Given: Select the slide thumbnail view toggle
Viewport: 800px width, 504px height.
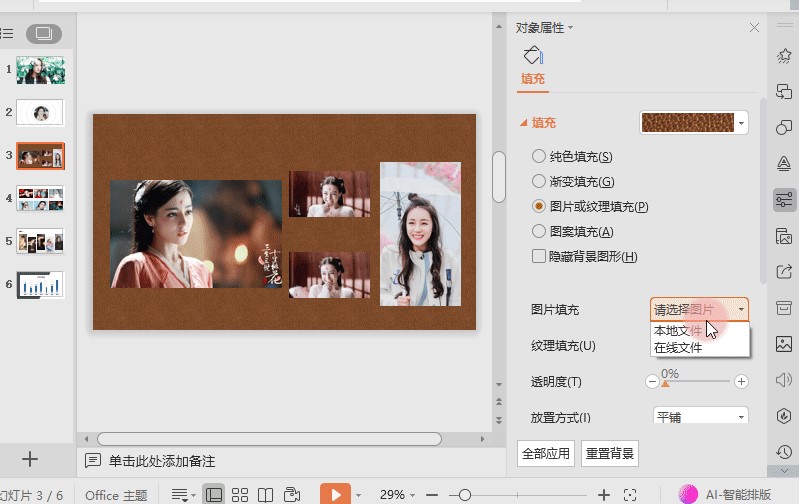Looking at the screenshot, I should point(44,34).
